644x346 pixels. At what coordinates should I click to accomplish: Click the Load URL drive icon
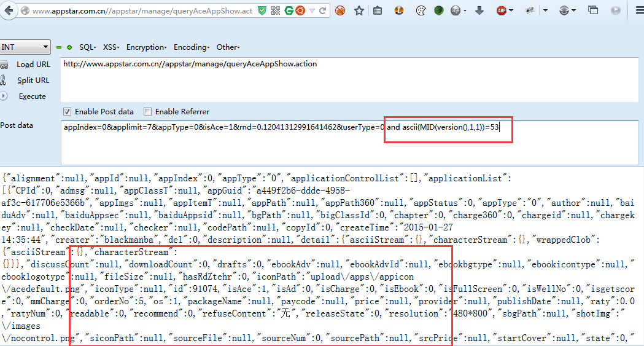4,65
